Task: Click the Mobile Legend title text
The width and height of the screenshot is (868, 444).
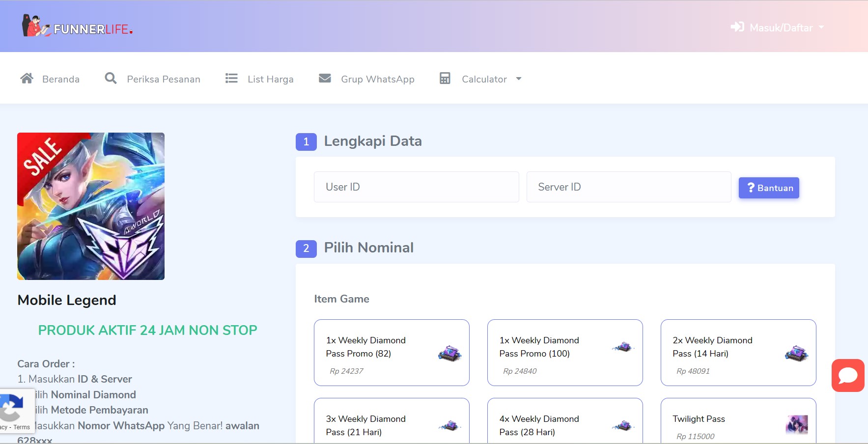Action: (67, 300)
